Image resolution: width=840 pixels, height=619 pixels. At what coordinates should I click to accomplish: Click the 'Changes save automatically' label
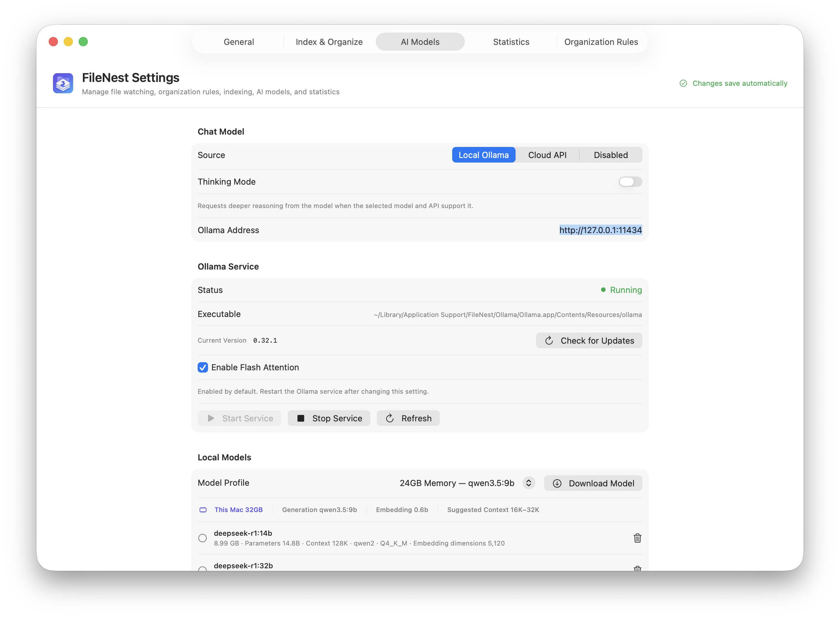740,83
